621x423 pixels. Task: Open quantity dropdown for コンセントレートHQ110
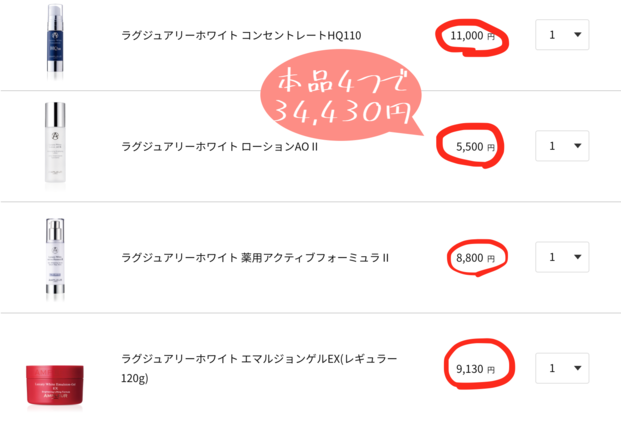[562, 35]
